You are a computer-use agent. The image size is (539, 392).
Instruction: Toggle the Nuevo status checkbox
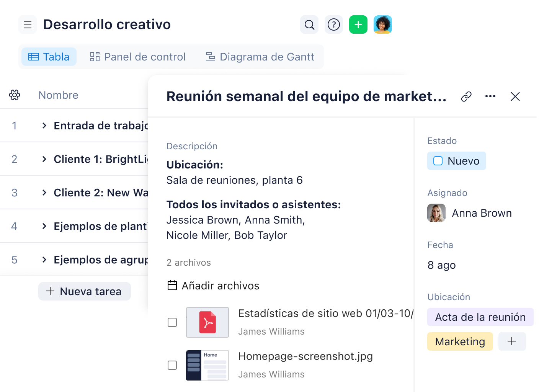438,161
